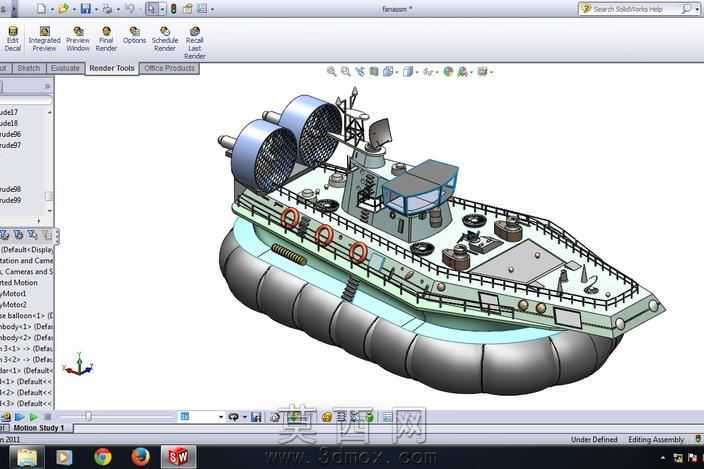The width and height of the screenshot is (704, 469).
Task: Activate the Select cursor tool
Action: (x=152, y=9)
